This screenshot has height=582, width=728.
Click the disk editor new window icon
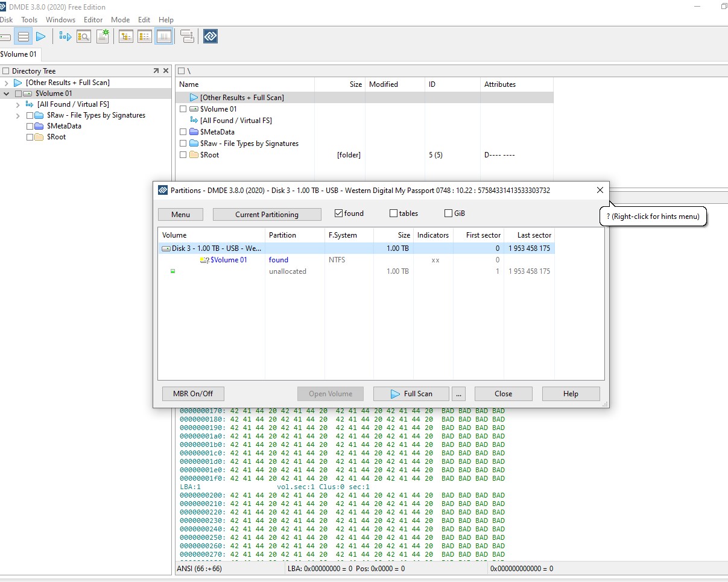pyautogui.click(x=103, y=36)
